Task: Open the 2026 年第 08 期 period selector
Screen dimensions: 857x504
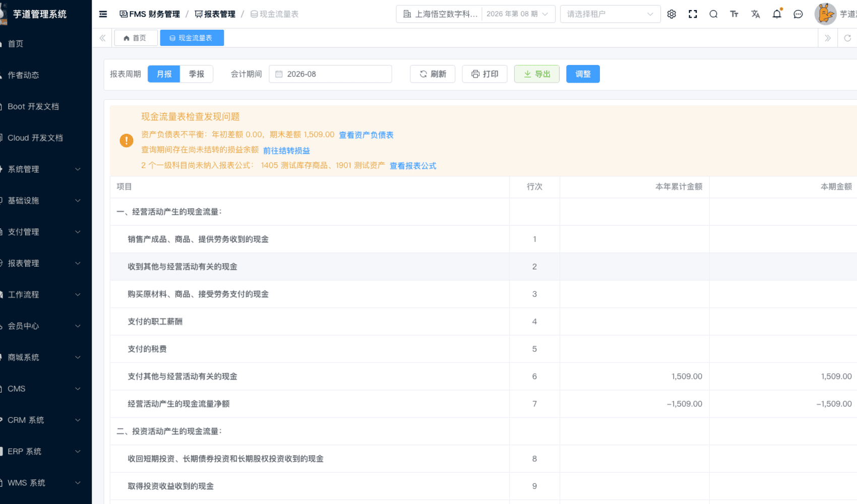Action: tap(517, 14)
